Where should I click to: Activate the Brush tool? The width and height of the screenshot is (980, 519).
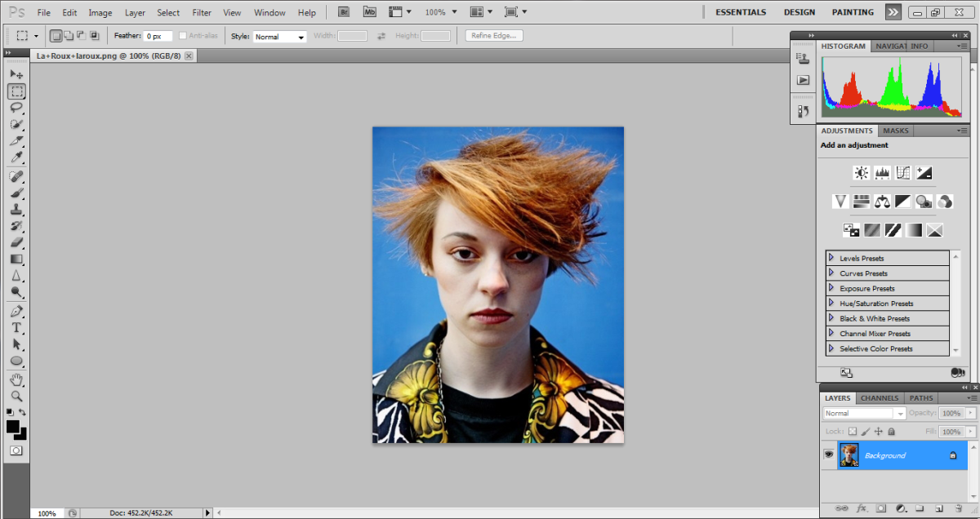point(16,193)
